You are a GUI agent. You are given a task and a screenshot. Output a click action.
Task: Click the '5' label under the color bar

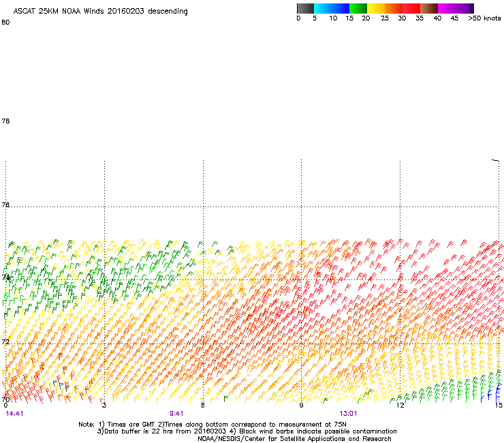click(x=315, y=18)
